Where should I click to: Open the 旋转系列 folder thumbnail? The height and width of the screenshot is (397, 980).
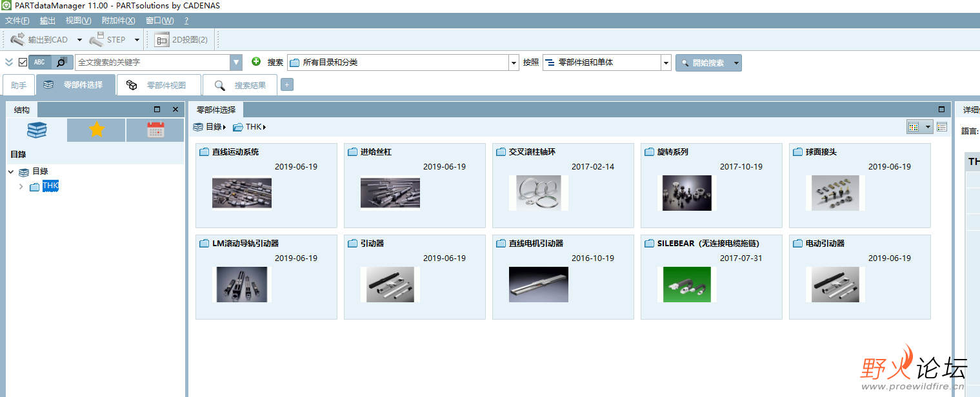coord(687,193)
